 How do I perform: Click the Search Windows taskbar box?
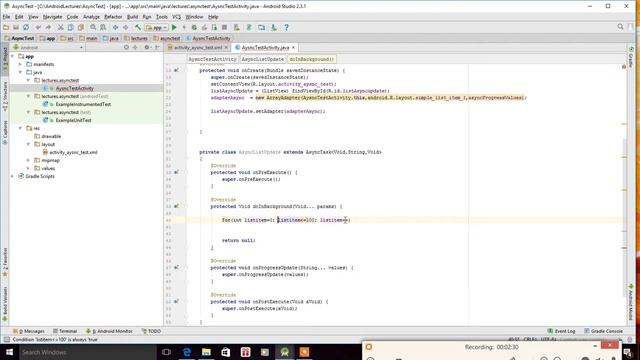click(87, 352)
